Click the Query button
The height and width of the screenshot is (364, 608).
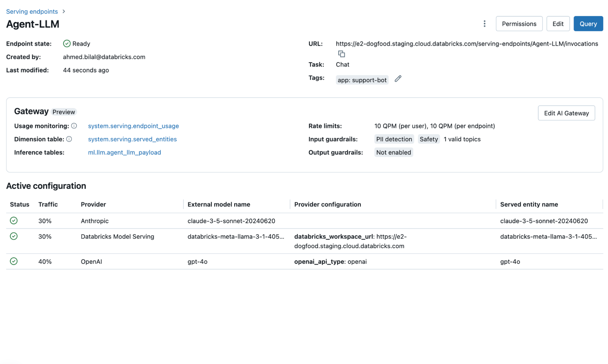[x=588, y=23]
